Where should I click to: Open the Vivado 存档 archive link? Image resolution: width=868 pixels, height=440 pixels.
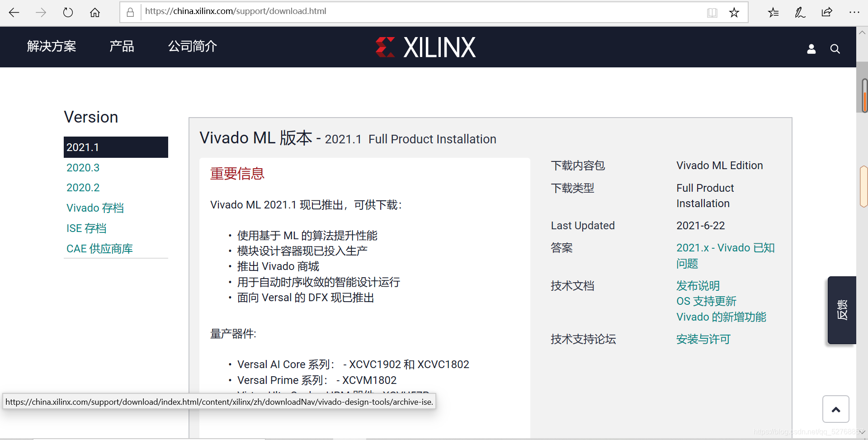coord(95,208)
